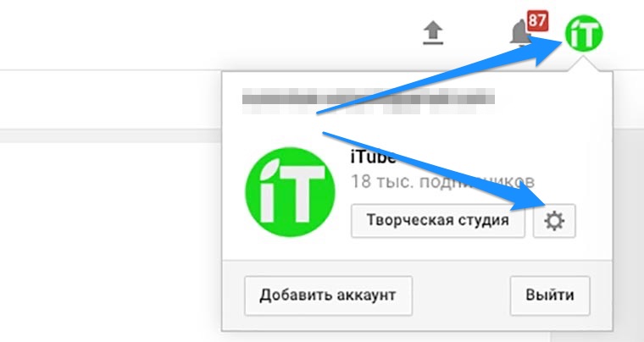
Task: Open YouTube settings via the gear icon
Action: [554, 221]
